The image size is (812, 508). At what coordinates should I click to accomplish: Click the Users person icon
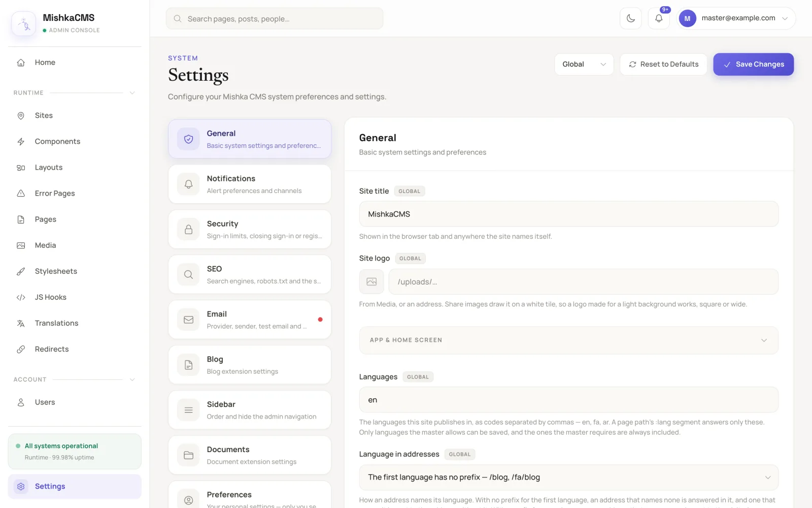[21, 402]
